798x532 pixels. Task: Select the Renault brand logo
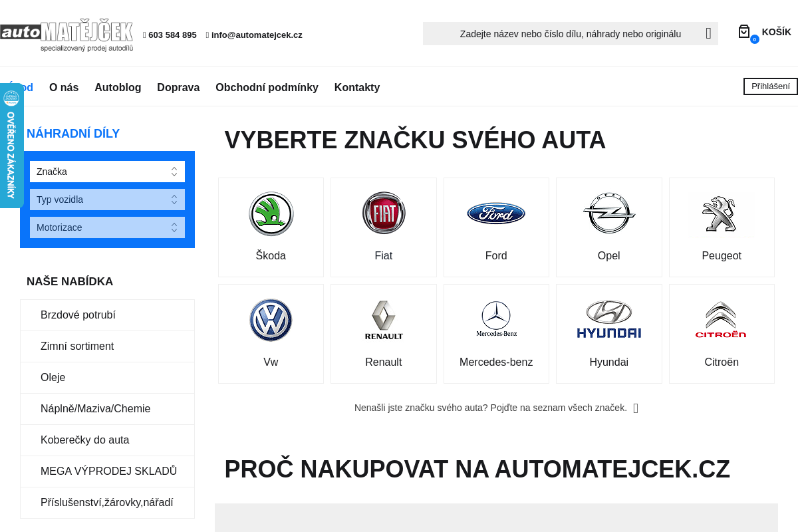[383, 320]
